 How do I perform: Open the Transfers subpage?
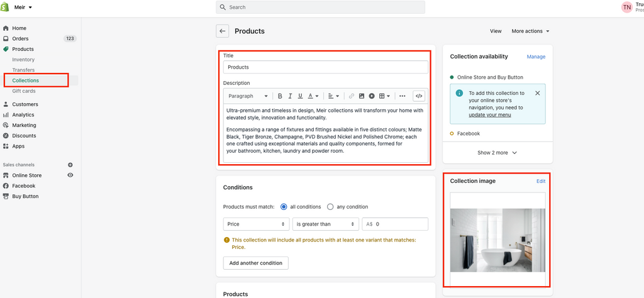23,70
